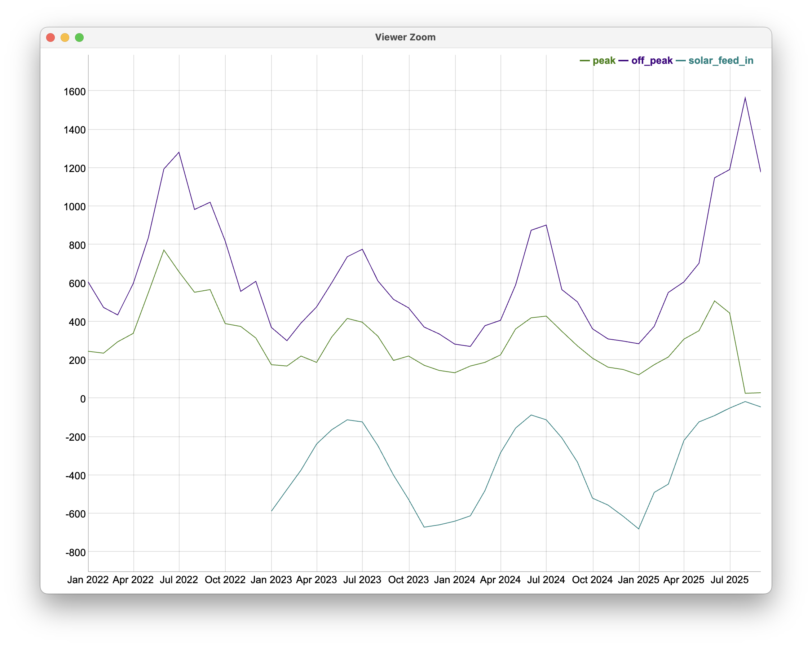Click the 0 y-axis tick label
This screenshot has width=812, height=647.
83,399
